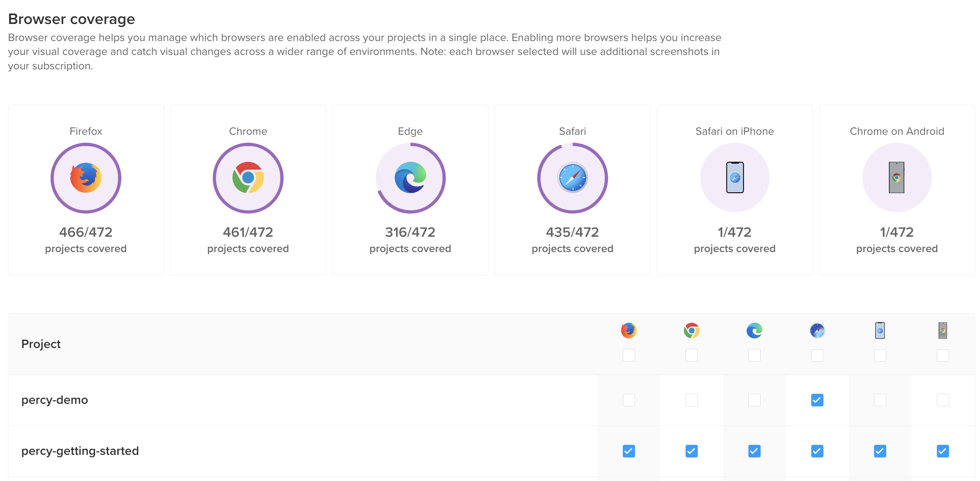
Task: Click the Chrome icon atop the projects table
Action: (691, 331)
